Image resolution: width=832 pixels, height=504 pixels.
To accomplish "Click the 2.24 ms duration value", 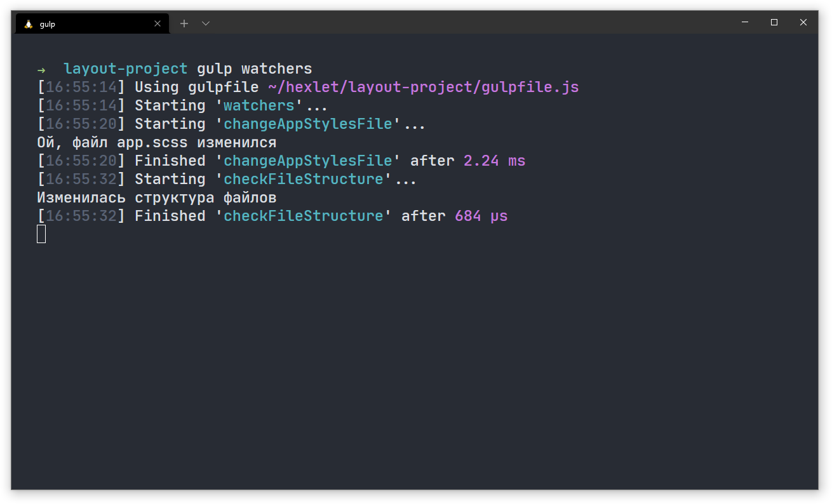I will [494, 161].
